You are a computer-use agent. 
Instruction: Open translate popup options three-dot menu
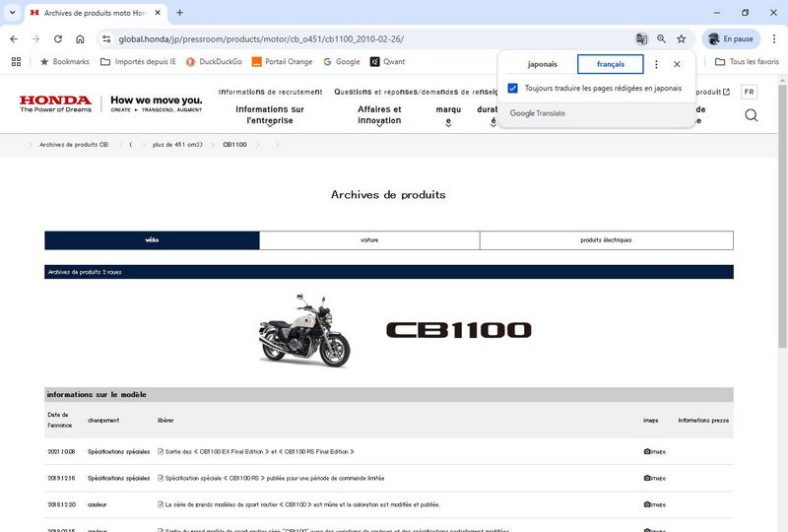pyautogui.click(x=656, y=64)
